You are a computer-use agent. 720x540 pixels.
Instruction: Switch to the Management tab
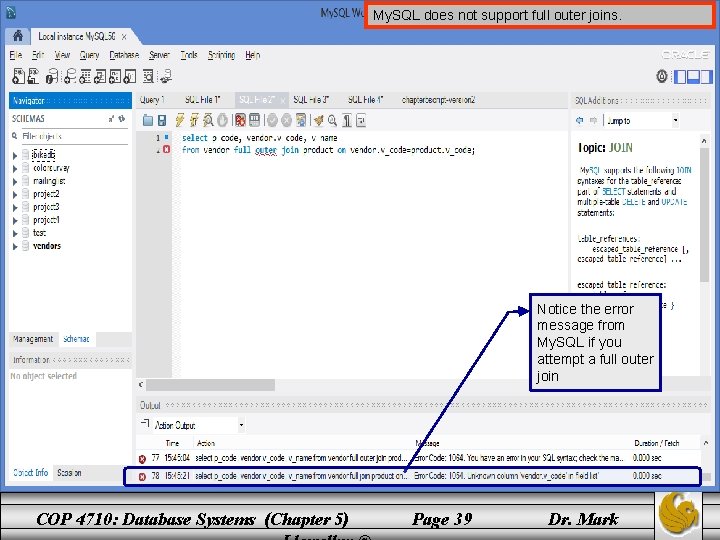33,339
